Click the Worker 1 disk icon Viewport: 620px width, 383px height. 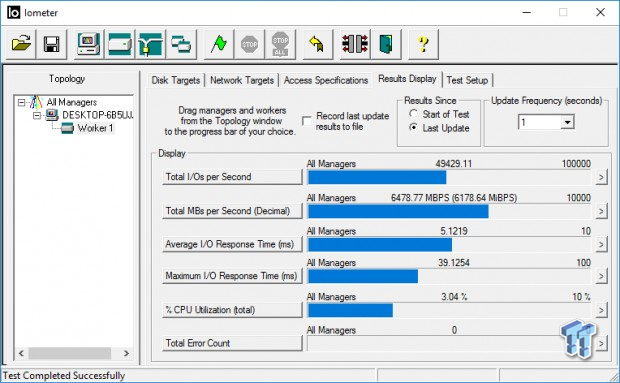67,128
